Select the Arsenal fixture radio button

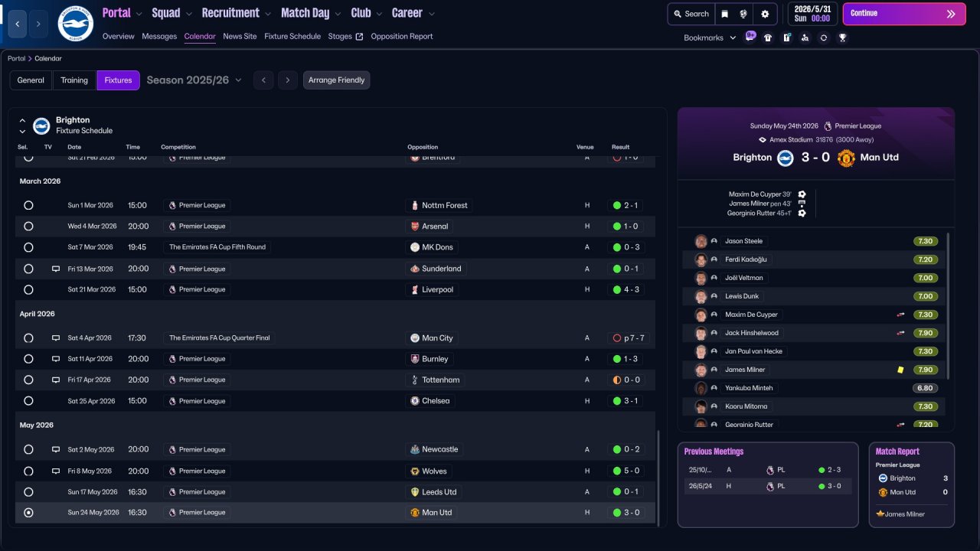(28, 227)
